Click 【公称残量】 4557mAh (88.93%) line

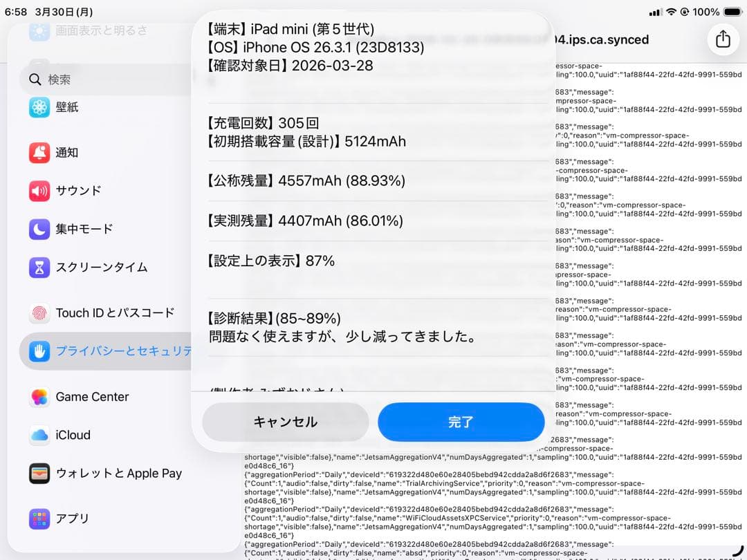pyautogui.click(x=306, y=180)
